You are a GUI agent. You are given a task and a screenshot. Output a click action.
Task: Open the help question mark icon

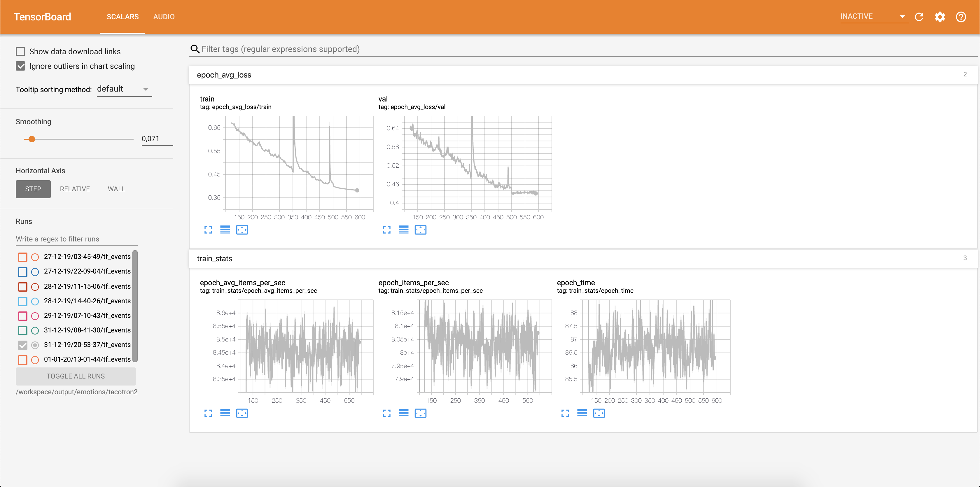[960, 17]
